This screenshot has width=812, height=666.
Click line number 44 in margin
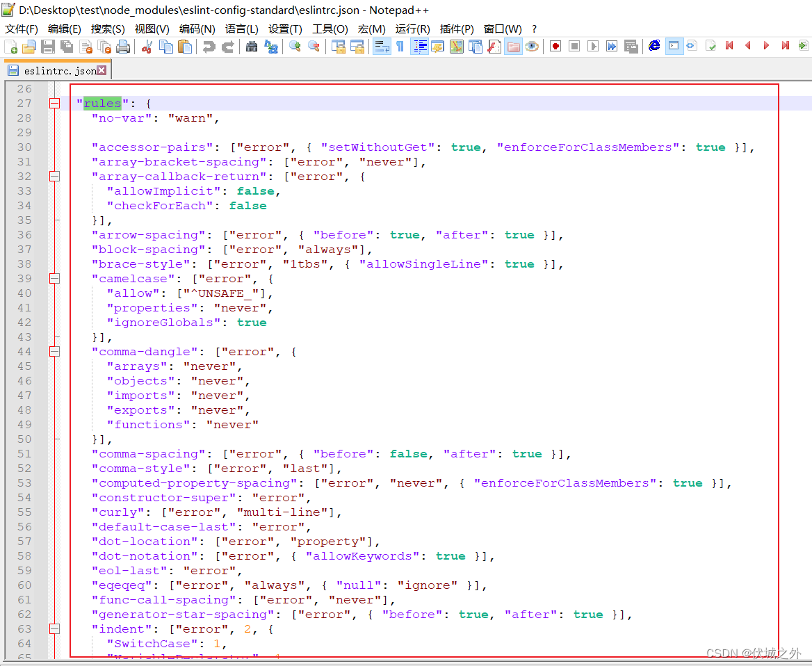[x=24, y=352]
